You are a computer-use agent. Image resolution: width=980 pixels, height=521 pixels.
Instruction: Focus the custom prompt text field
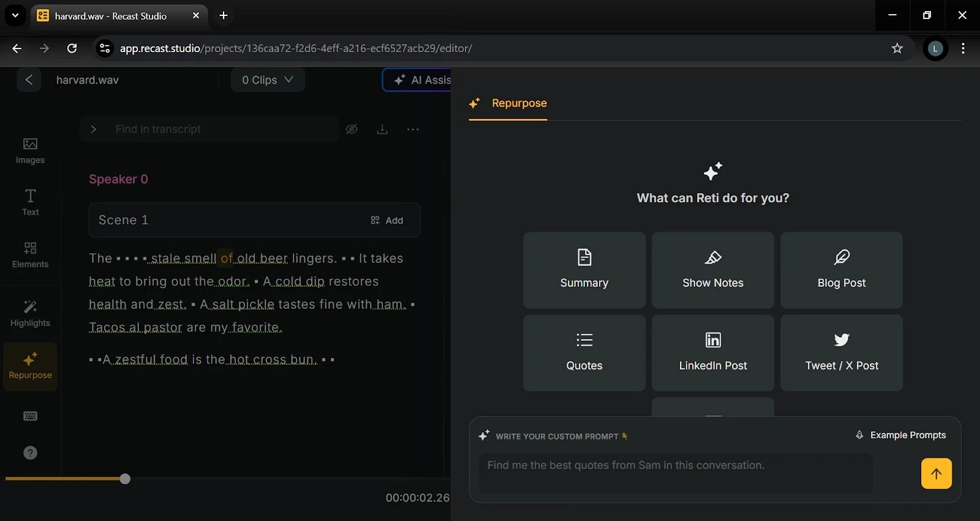coord(675,473)
